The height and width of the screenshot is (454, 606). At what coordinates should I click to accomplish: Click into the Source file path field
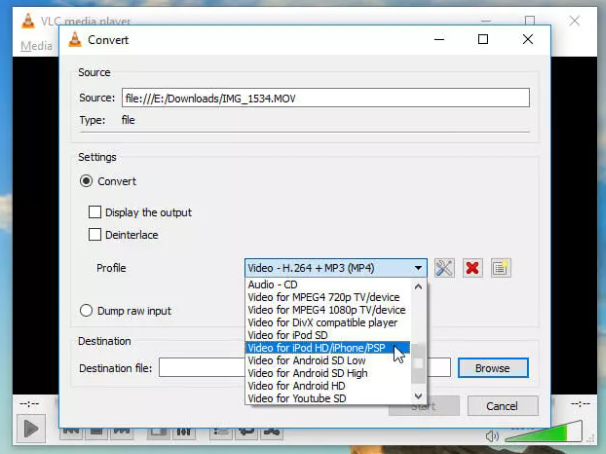(x=326, y=98)
